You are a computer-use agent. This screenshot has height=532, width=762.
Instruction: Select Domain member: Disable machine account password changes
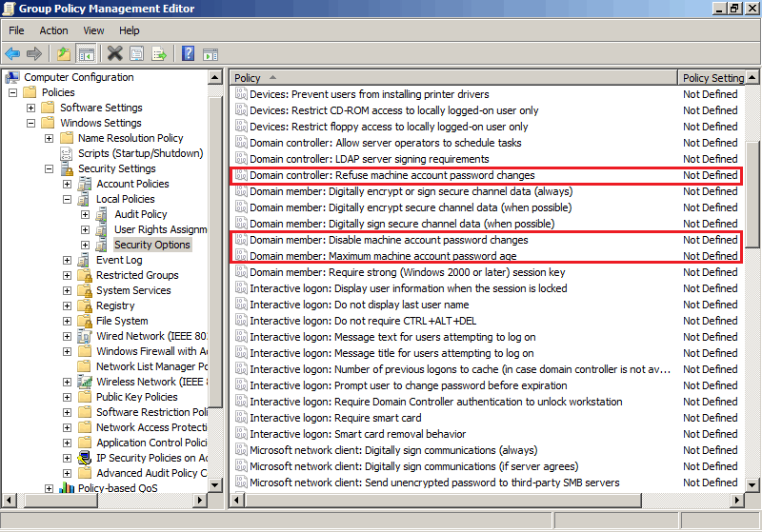[388, 240]
